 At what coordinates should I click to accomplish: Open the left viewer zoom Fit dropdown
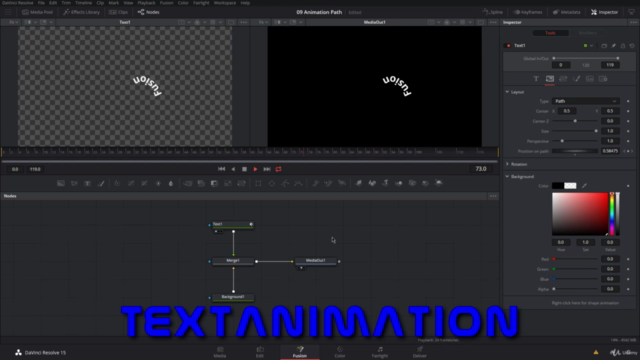point(14,22)
